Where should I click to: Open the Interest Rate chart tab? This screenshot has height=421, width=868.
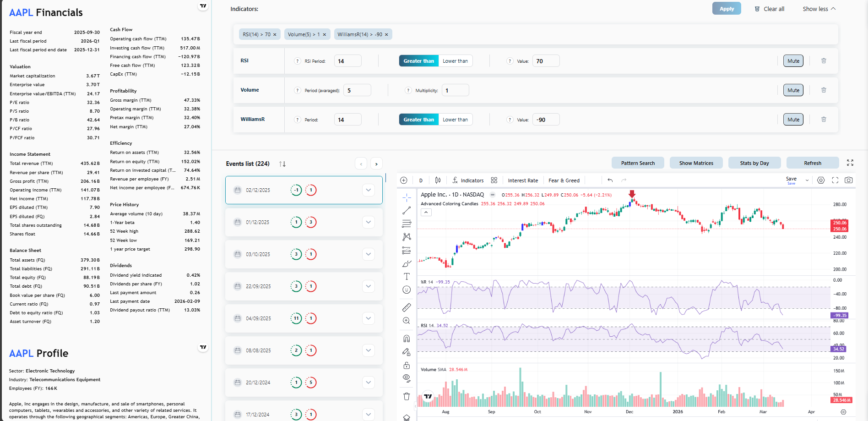coord(523,180)
